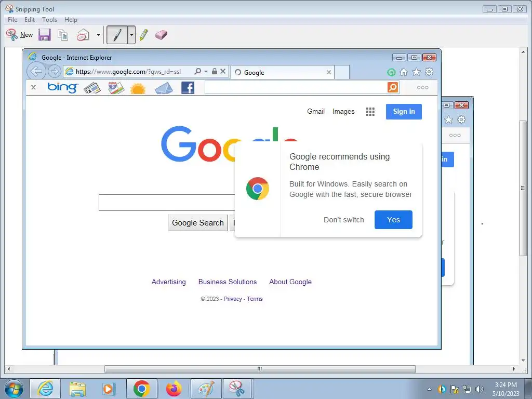Image resolution: width=532 pixels, height=399 pixels.
Task: Open the Help menu
Action: (71, 20)
